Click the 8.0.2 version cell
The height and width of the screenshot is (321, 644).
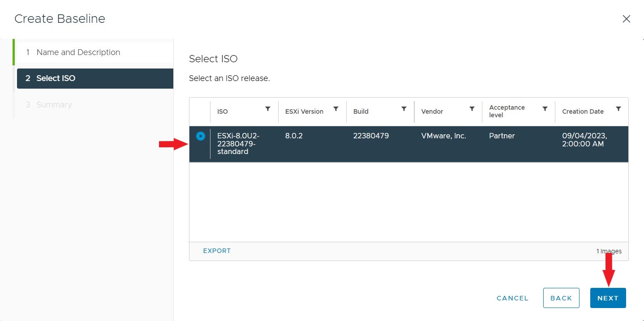(294, 136)
